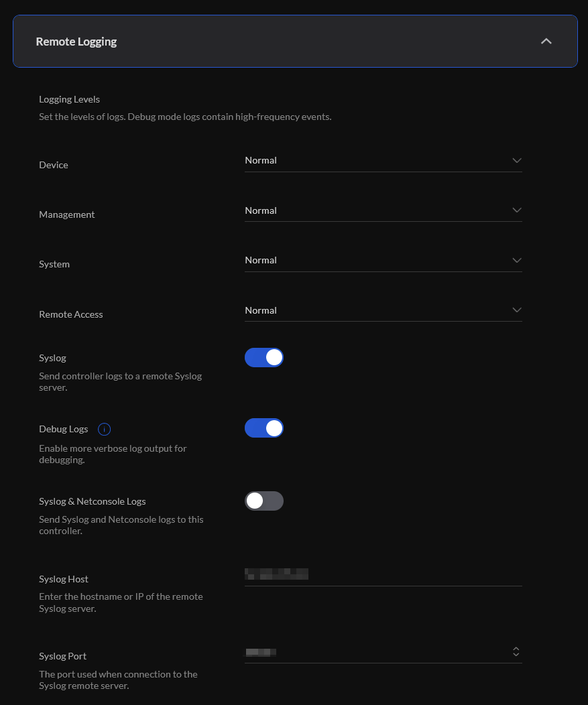Turn off the Debug Logs toggle
The height and width of the screenshot is (705, 588).
264,428
